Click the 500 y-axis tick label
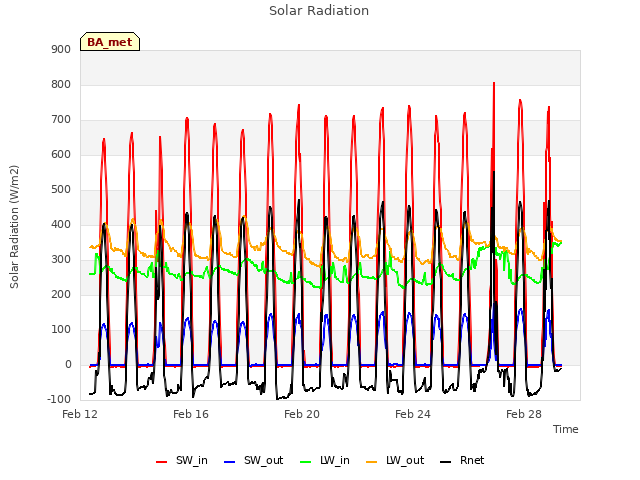This screenshot has height=480, width=640. coord(61,189)
